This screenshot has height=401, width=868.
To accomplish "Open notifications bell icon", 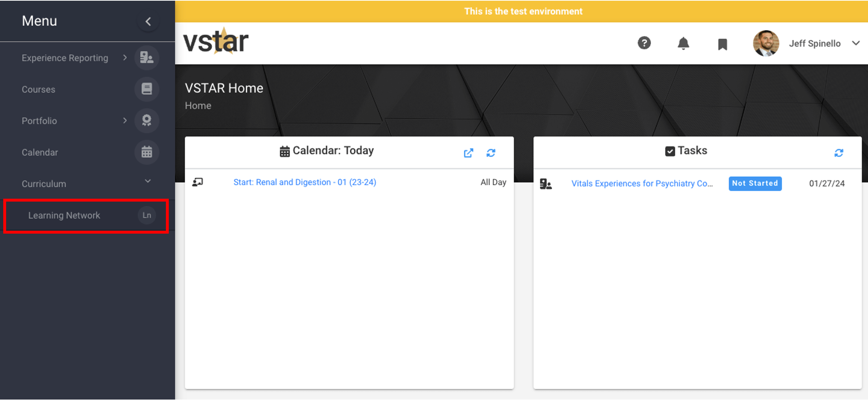I will click(x=683, y=44).
